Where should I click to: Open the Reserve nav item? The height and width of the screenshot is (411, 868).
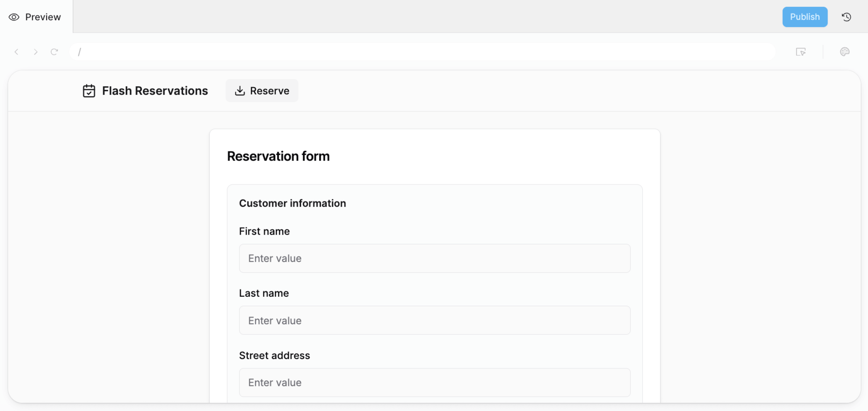tap(262, 91)
